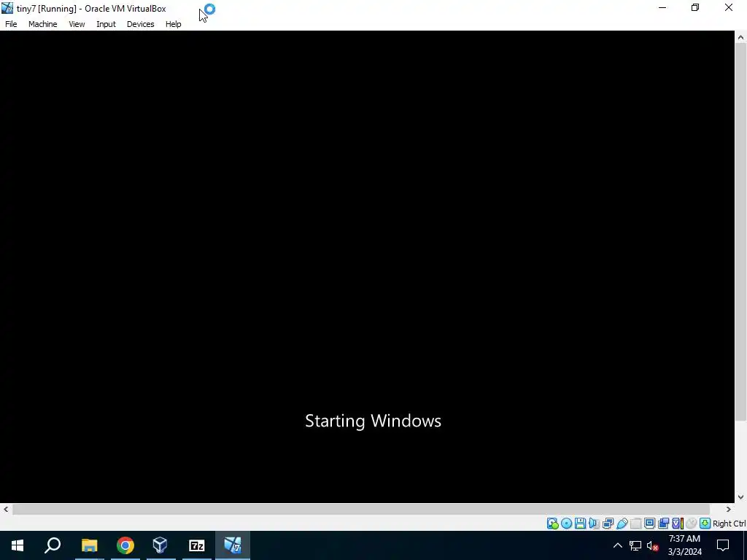The width and height of the screenshot is (747, 560).
Task: Launch Google Chrome from the taskbar
Action: pyautogui.click(x=125, y=545)
